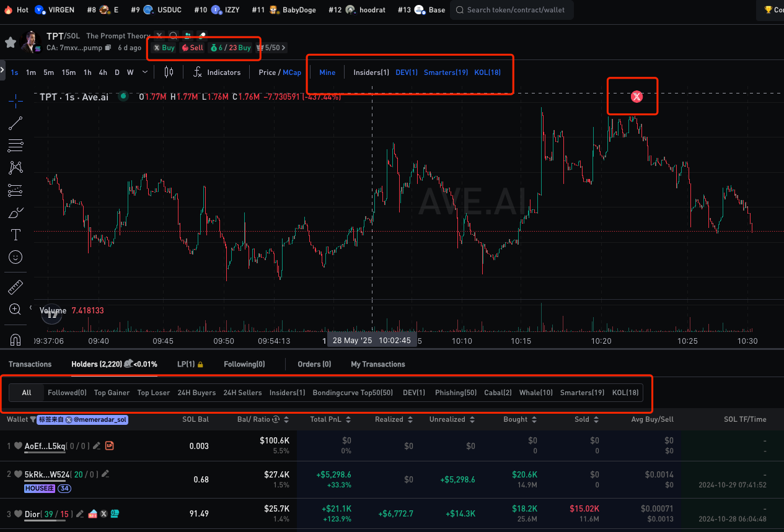Click the X Buy button
The width and height of the screenshot is (784, 532).
pos(164,48)
